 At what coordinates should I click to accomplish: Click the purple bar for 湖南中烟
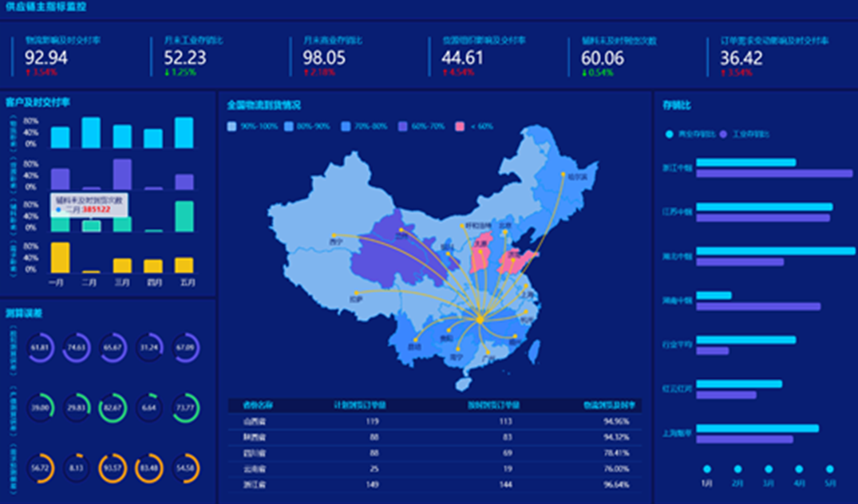tap(758, 307)
